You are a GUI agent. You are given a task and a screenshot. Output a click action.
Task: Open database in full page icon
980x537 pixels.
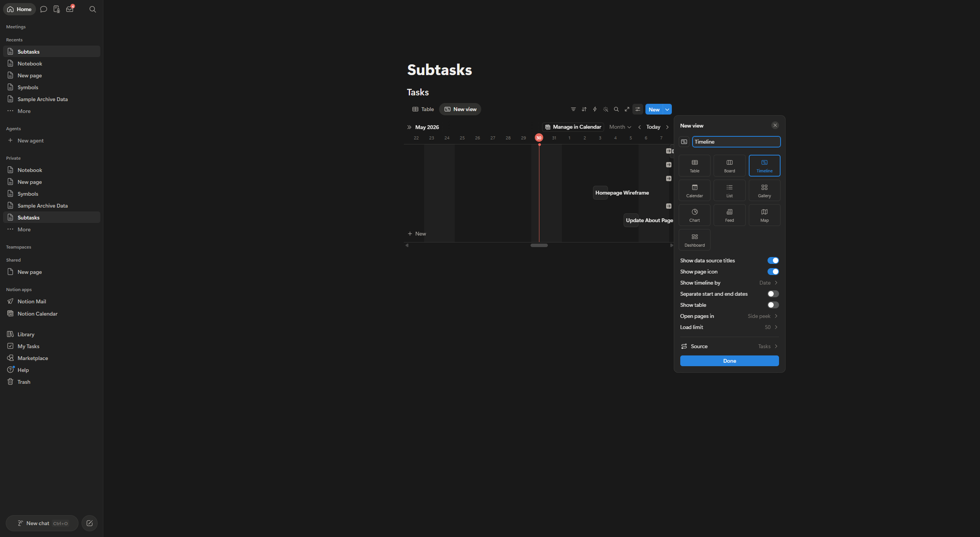[627, 109]
